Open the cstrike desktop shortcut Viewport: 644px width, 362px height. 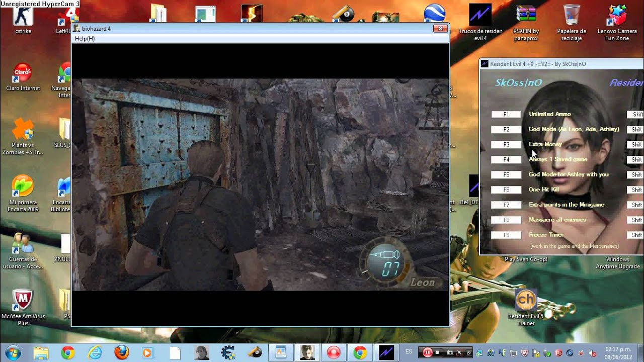coord(23,15)
